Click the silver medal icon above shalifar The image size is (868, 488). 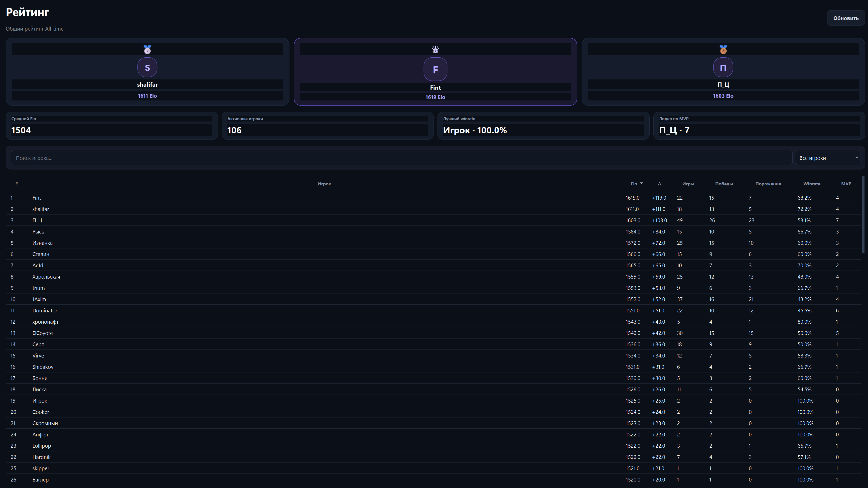[147, 50]
